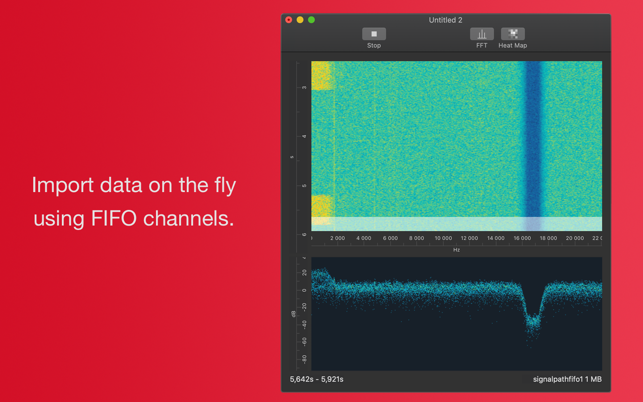Close the Untitled 2 window
Screen dimensions: 643x402
[x=289, y=20]
